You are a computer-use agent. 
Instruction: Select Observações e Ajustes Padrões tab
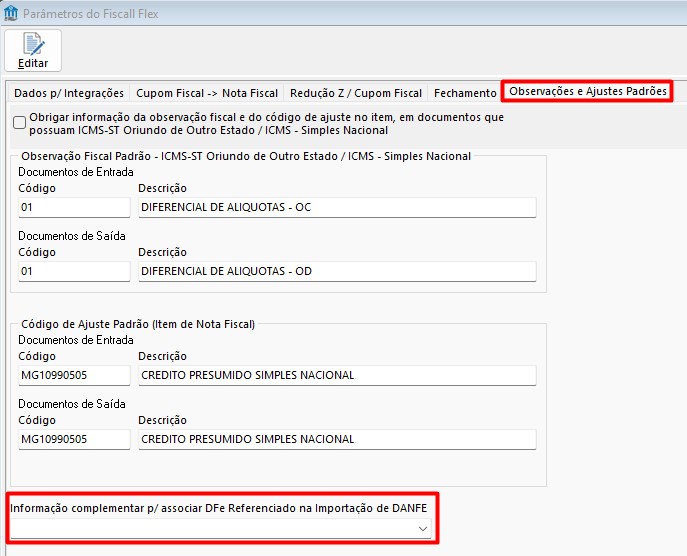588,91
